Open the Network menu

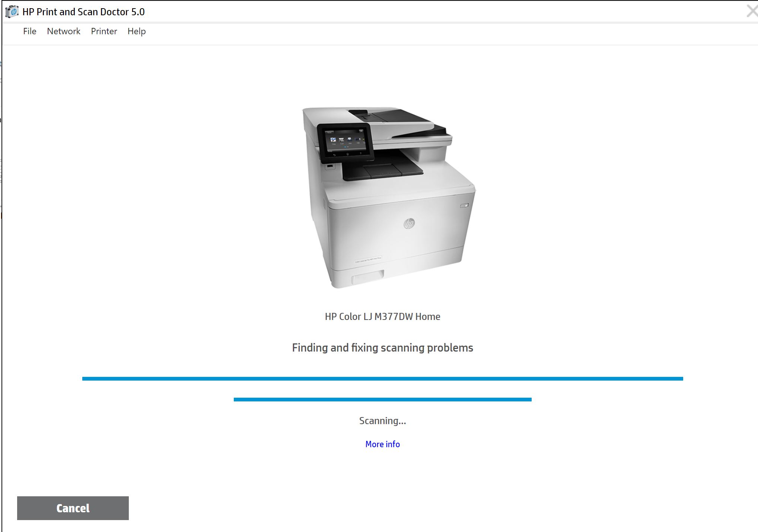pos(63,31)
